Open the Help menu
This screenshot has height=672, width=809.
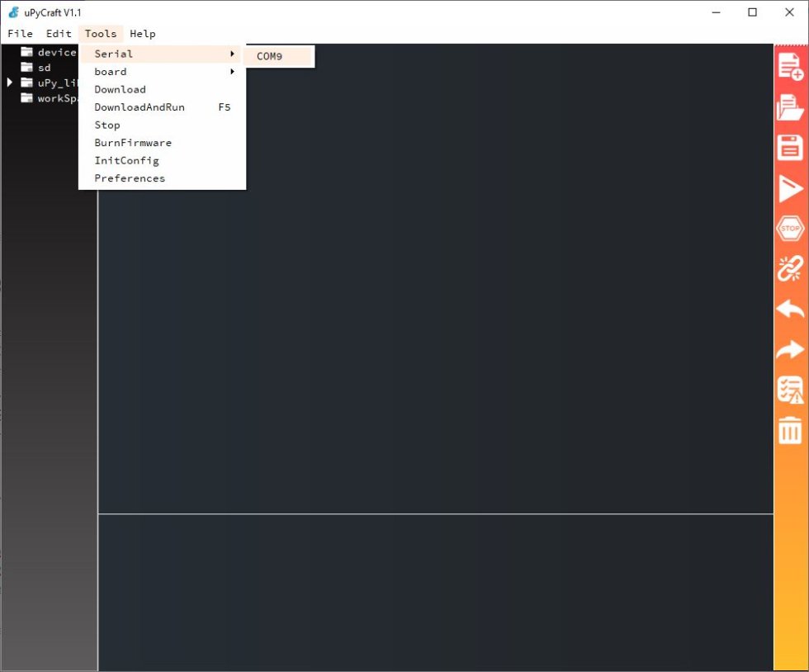[x=142, y=34]
